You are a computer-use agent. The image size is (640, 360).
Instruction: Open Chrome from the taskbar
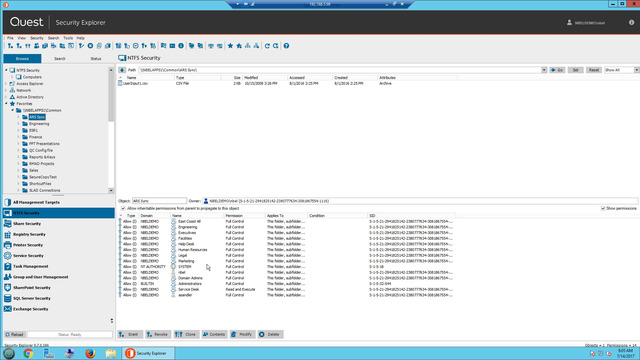click(x=28, y=353)
